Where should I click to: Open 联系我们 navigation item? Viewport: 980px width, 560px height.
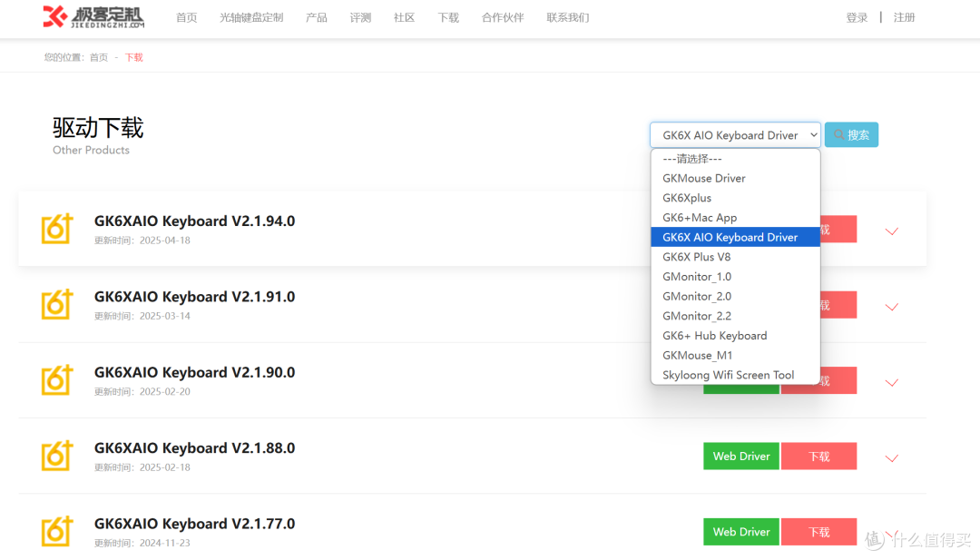567,17
